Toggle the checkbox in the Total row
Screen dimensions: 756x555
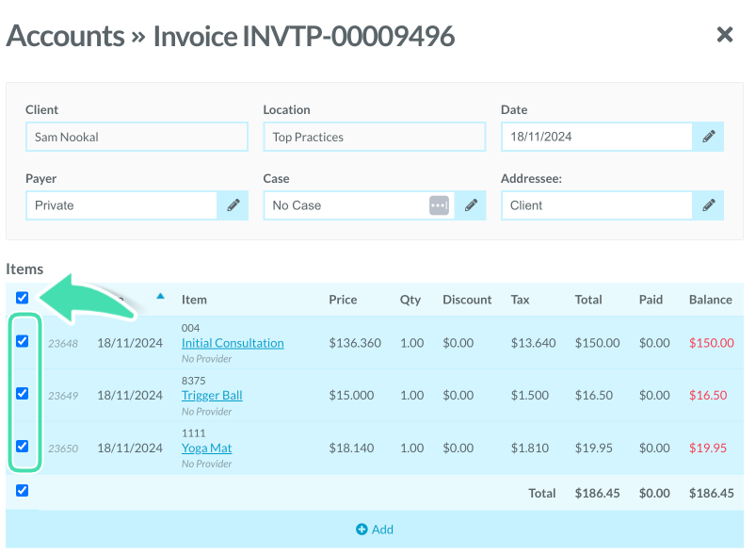tap(23, 491)
